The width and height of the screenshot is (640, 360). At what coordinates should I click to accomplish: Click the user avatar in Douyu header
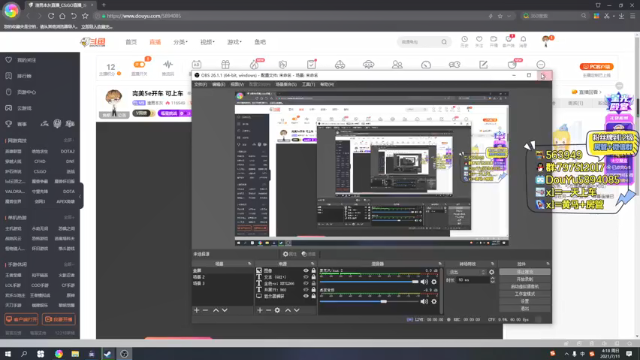[546, 40]
